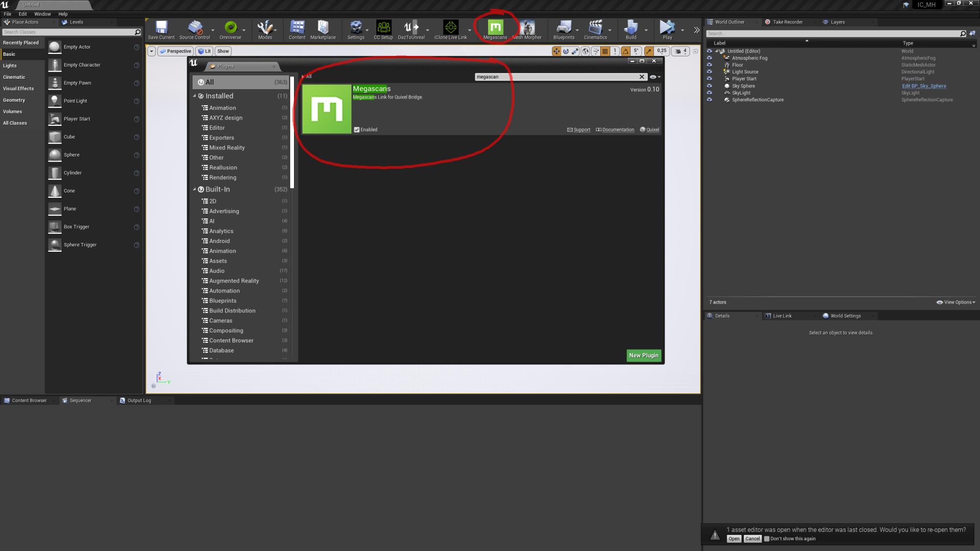Viewport: 980px width, 551px height.
Task: Click the CC Setup toolbar icon
Action: (383, 30)
